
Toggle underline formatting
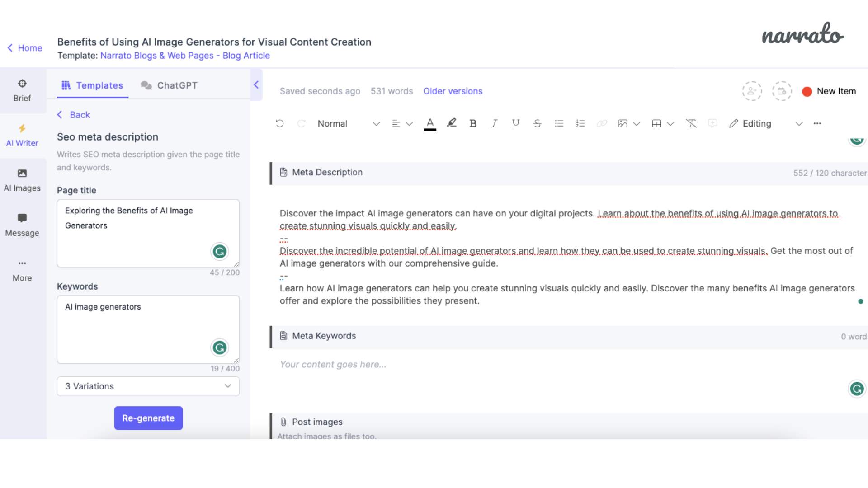pyautogui.click(x=516, y=123)
